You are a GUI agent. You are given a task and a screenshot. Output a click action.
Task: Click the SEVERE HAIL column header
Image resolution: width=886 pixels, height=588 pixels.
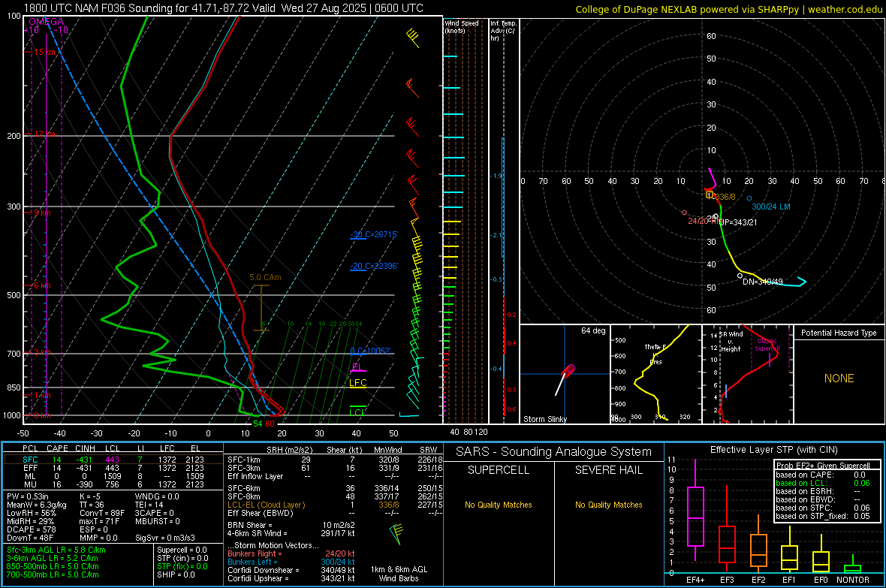coord(608,470)
